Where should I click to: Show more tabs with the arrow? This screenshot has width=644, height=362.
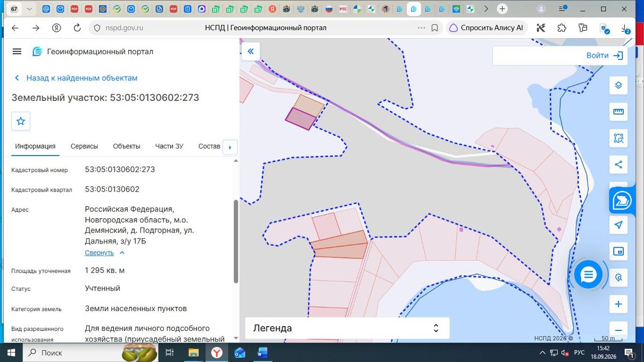click(x=230, y=147)
